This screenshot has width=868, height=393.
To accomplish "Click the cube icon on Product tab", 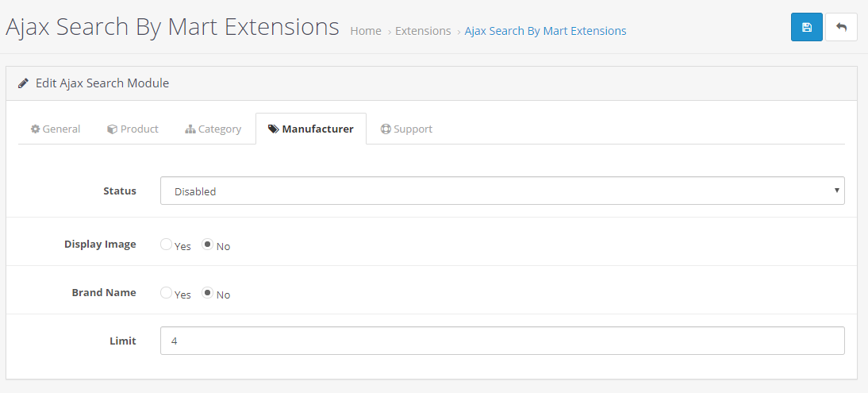I will (112, 129).
